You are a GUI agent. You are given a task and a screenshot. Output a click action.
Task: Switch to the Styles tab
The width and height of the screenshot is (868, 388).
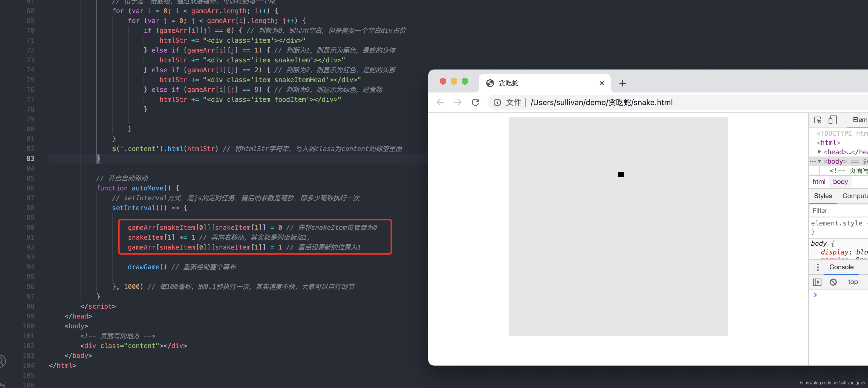pos(823,196)
